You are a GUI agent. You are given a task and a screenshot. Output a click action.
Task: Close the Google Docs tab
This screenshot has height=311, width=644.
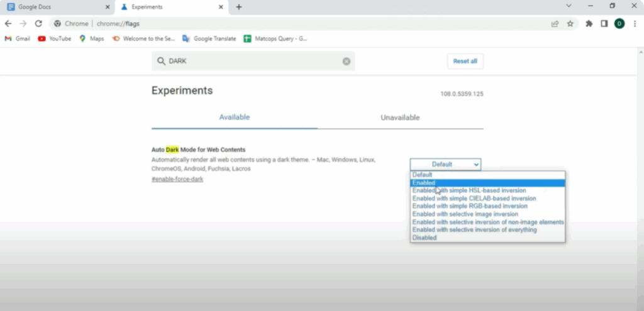tap(108, 7)
